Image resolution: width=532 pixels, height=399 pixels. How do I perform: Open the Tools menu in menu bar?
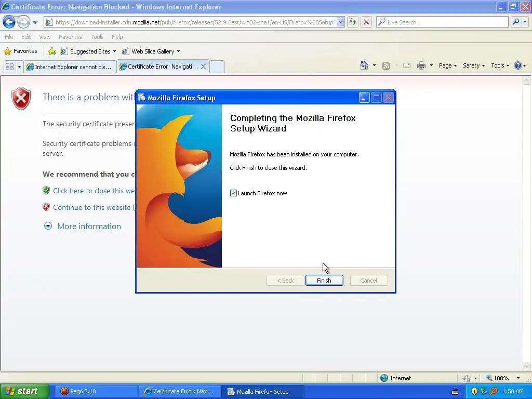(97, 37)
